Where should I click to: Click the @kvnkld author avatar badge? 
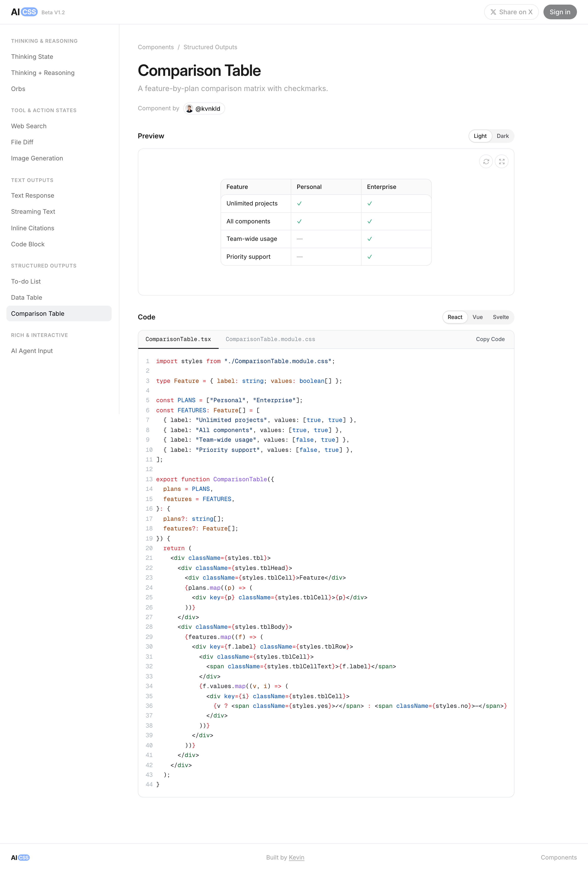(x=204, y=109)
